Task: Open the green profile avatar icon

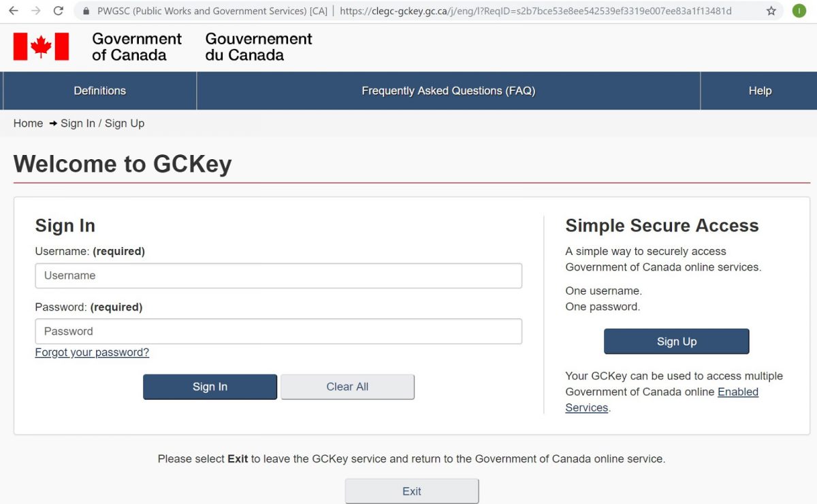Action: coord(799,11)
